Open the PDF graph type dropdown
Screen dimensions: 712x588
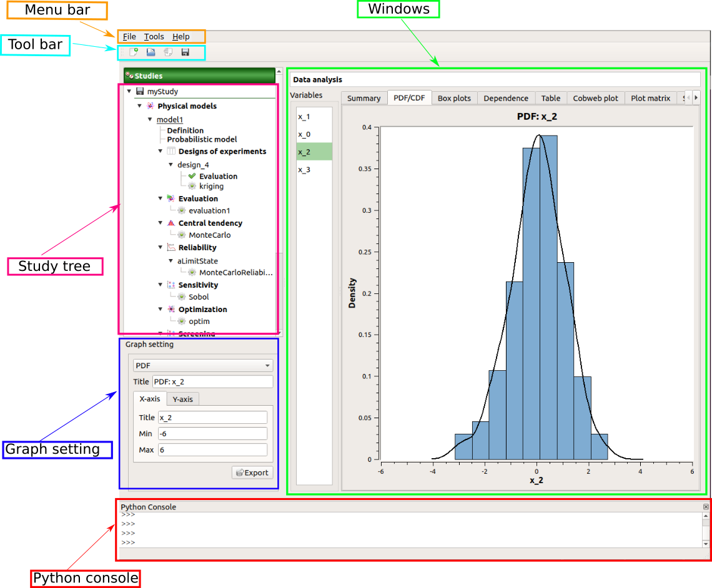(202, 366)
